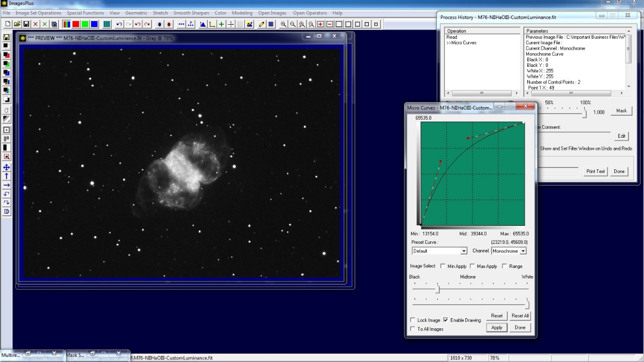The image size is (644, 362).
Task: Click the red dot circle toolbar icon
Action: 169,24
